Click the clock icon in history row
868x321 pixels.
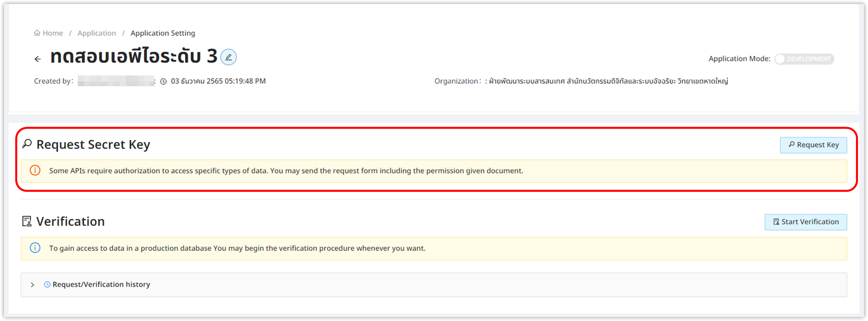tap(47, 284)
